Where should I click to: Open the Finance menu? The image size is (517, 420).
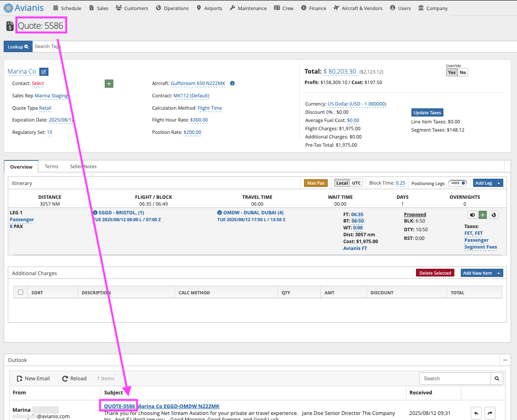[x=314, y=8]
